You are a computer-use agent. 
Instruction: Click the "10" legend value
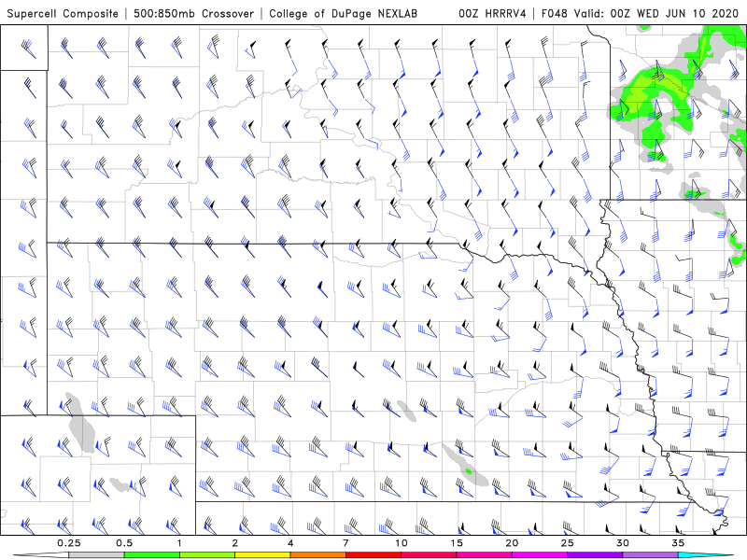coord(402,543)
